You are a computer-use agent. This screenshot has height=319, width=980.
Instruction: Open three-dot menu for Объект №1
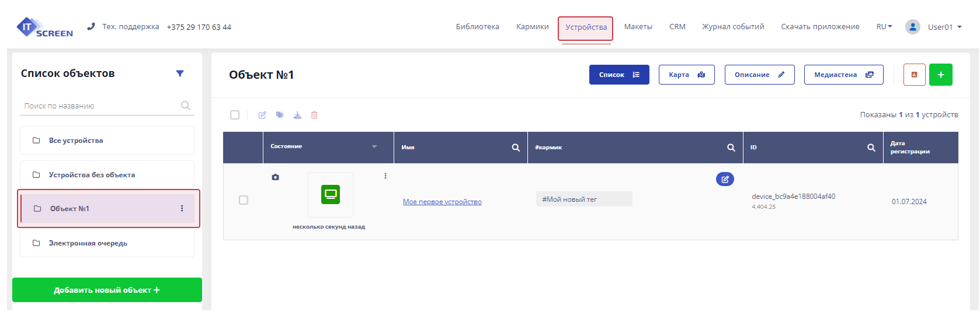point(182,208)
